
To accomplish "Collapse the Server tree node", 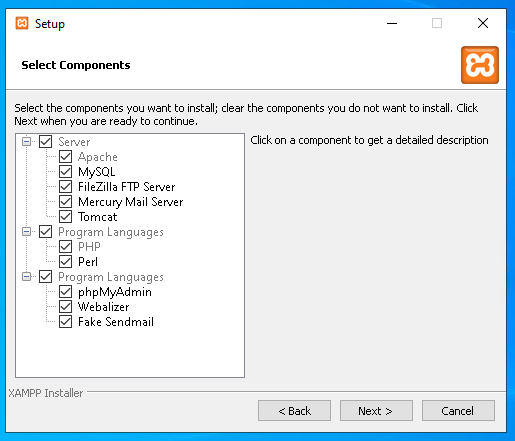I will [x=26, y=142].
